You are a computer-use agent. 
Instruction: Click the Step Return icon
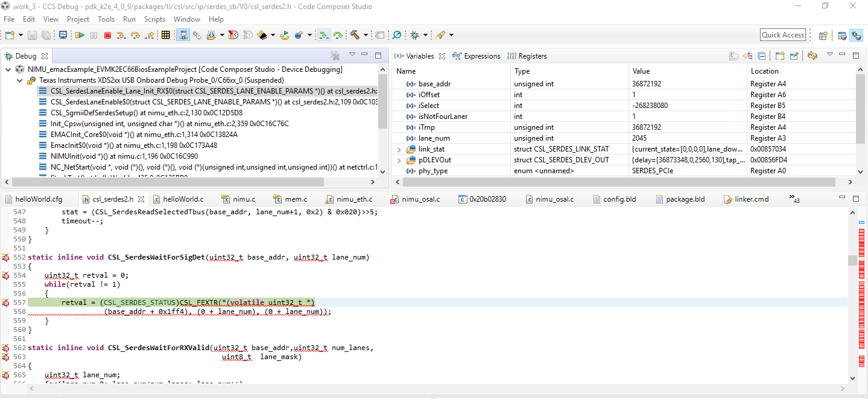149,36
